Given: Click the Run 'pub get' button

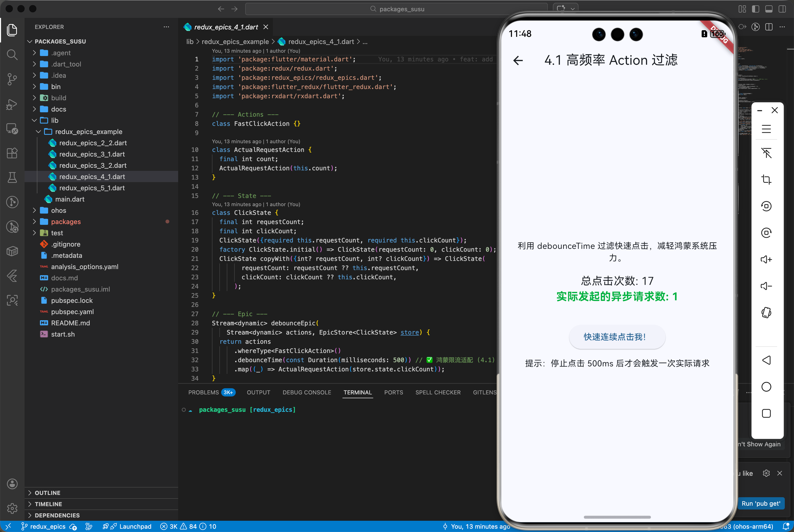Looking at the screenshot, I should point(760,504).
